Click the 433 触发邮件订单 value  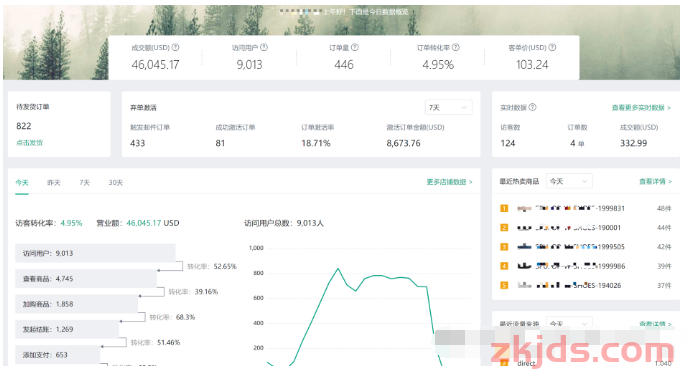(x=137, y=143)
